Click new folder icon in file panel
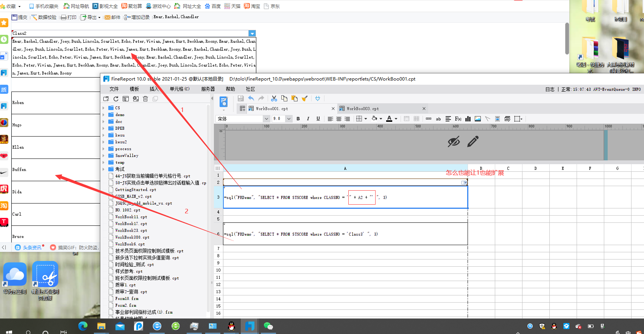This screenshot has width=644, height=334. pyautogui.click(x=106, y=99)
